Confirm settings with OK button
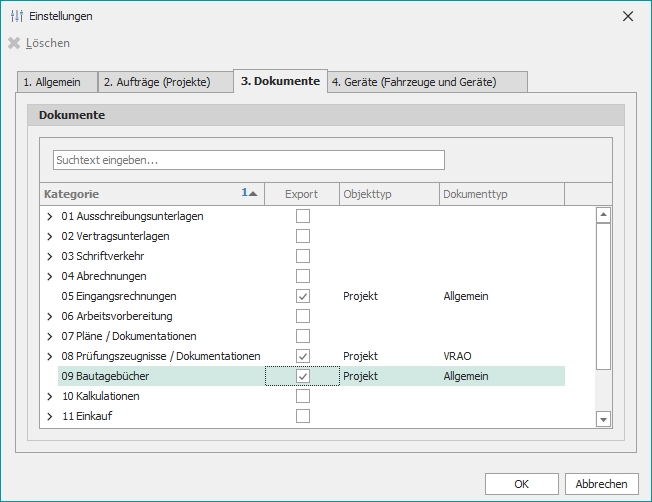 pos(521,484)
